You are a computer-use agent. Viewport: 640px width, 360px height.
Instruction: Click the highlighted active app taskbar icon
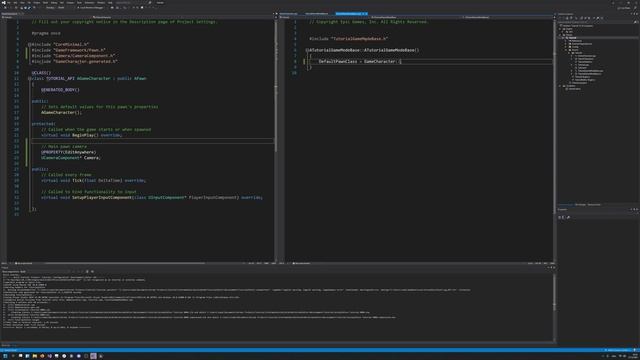93,356
